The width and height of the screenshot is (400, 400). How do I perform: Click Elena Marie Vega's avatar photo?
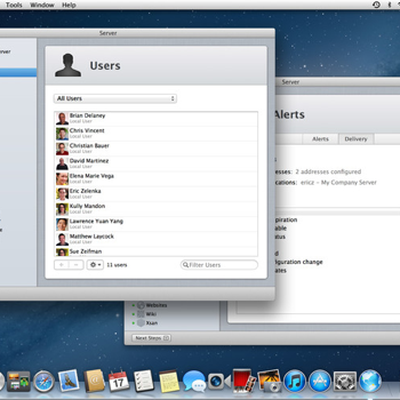pyautogui.click(x=62, y=179)
